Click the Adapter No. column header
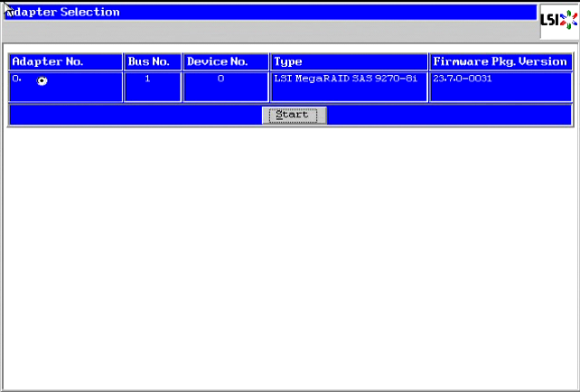580x392 pixels. pyautogui.click(x=65, y=62)
